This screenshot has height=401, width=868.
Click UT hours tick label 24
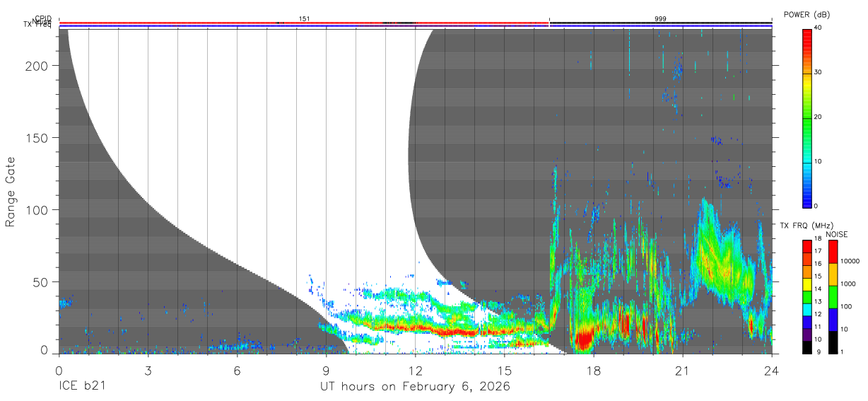pyautogui.click(x=771, y=370)
